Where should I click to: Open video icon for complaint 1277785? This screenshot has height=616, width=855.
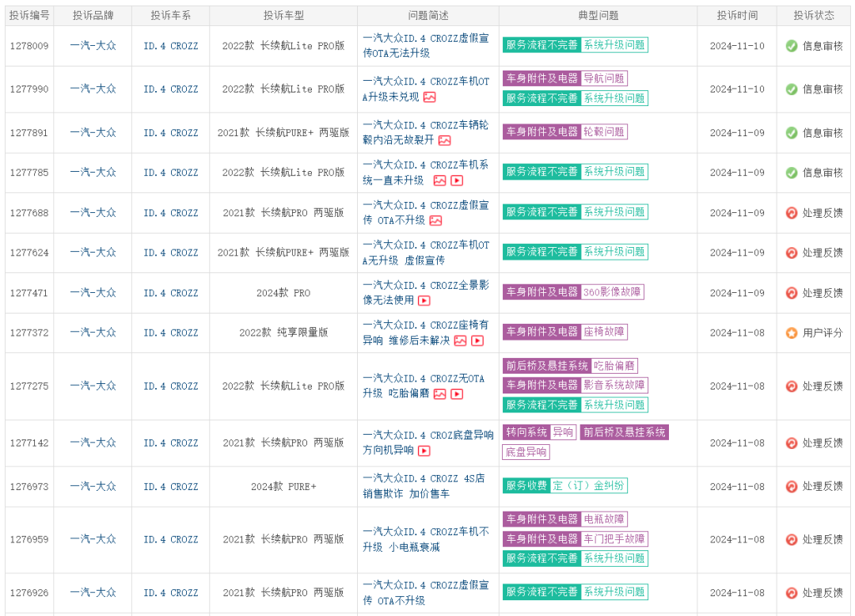[457, 181]
